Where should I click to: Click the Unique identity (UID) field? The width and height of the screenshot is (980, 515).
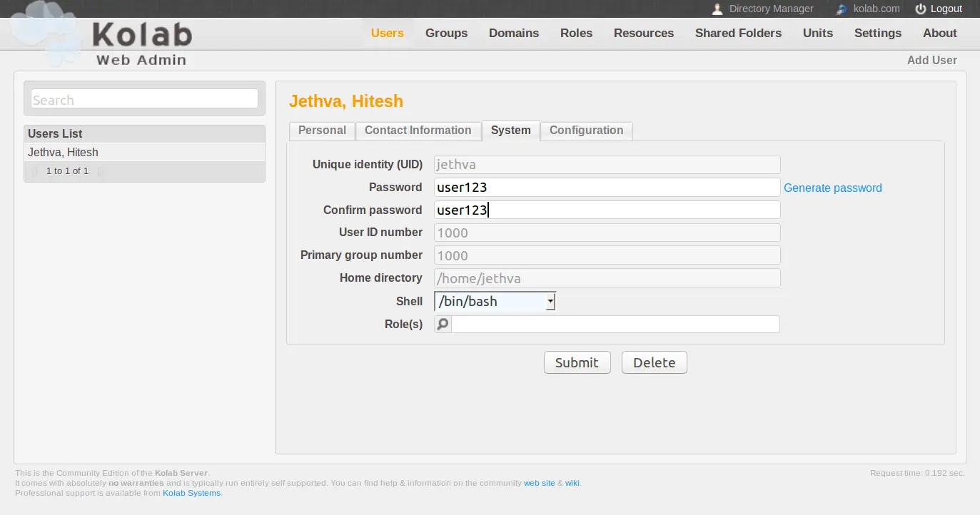pyautogui.click(x=607, y=165)
